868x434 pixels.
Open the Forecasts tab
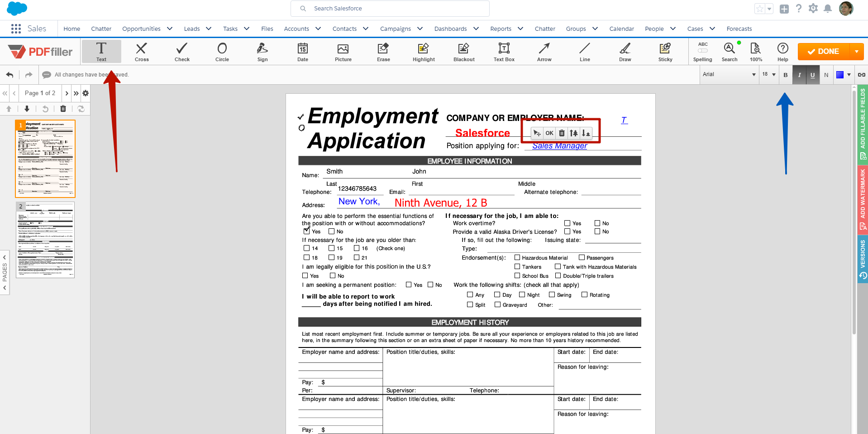pyautogui.click(x=739, y=29)
